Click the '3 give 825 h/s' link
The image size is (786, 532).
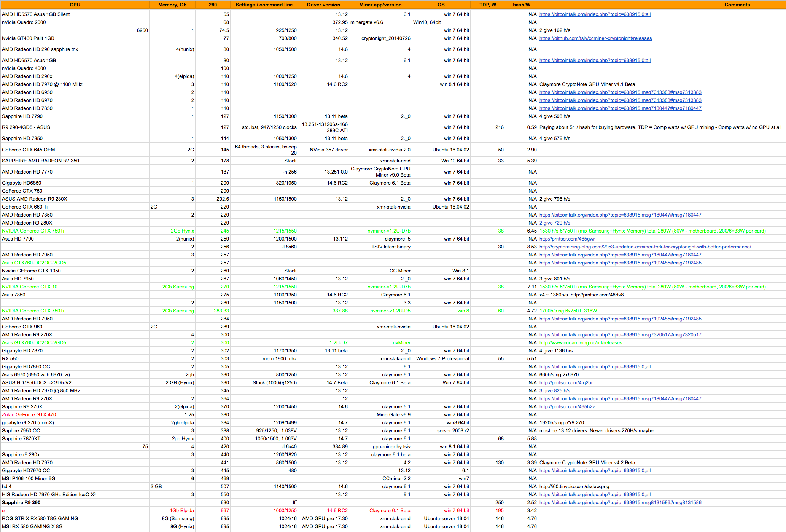click(x=555, y=391)
